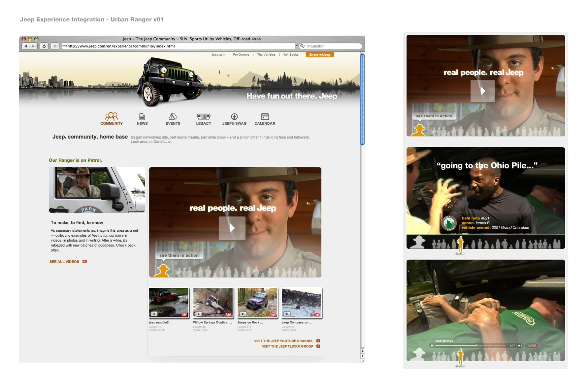
Task: Select the Events tent icon tab
Action: (173, 119)
